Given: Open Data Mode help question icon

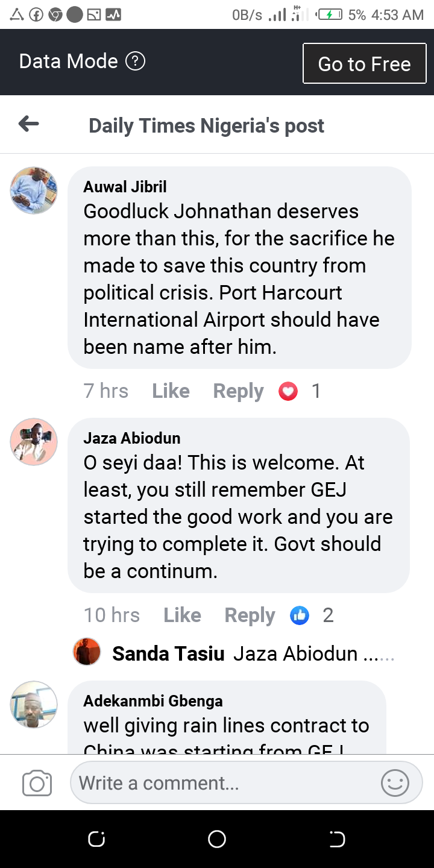Looking at the screenshot, I should [135, 61].
